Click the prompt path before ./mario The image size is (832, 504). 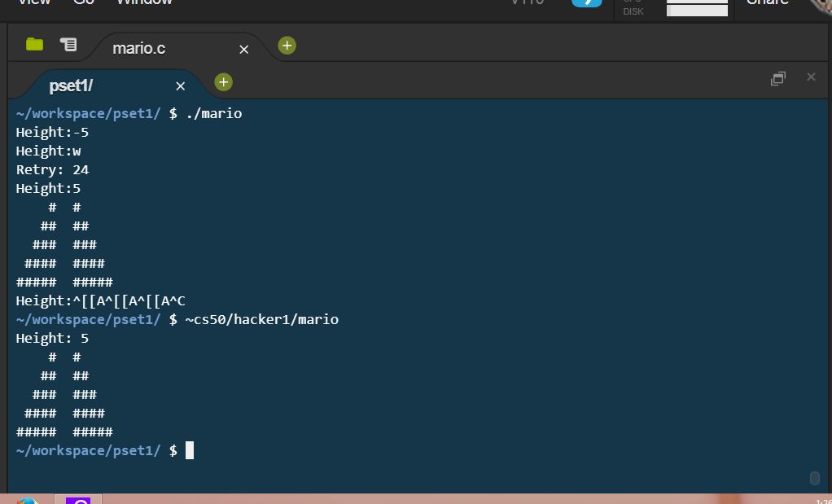pos(88,113)
